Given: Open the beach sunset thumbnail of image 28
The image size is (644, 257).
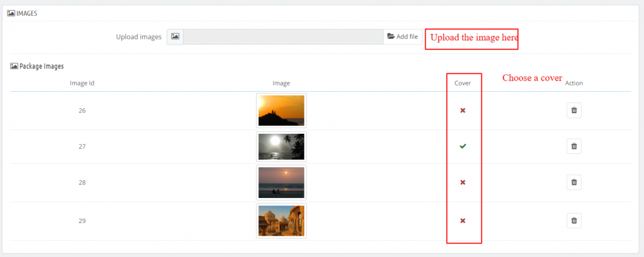Looking at the screenshot, I should click(281, 183).
